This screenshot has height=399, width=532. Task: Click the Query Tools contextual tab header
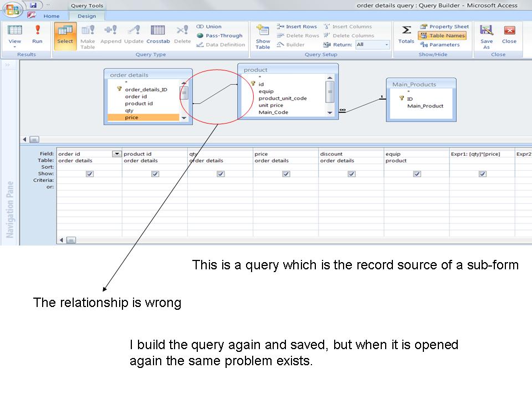click(x=87, y=6)
